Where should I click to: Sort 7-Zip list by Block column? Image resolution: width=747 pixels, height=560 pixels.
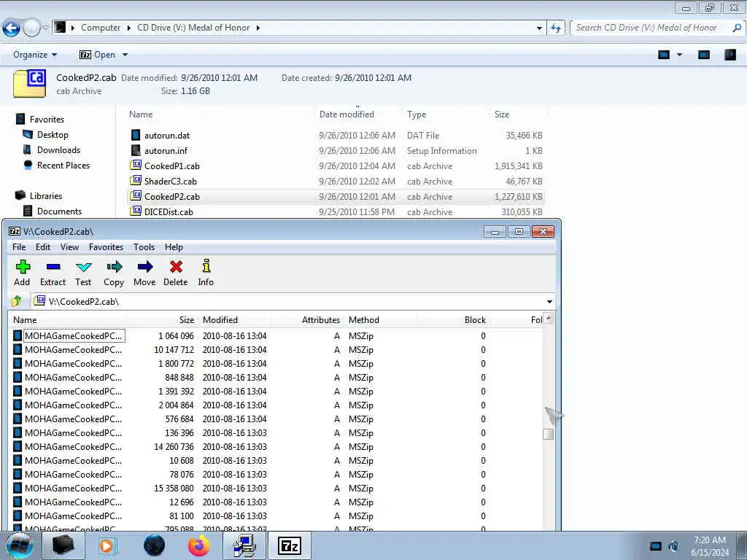(x=452, y=320)
